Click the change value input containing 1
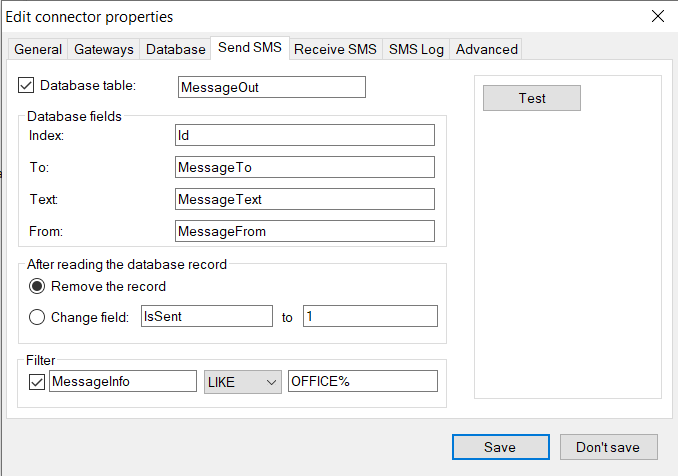 pos(370,316)
